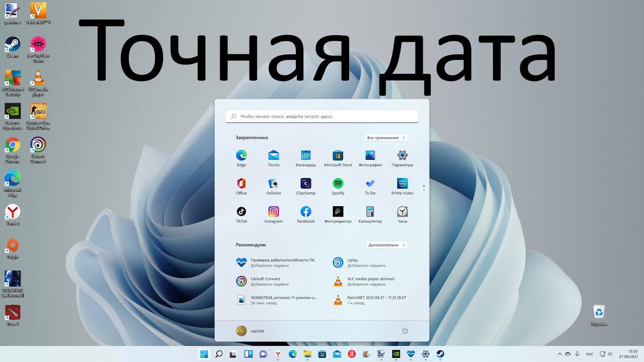Open Microsoft Store pinned app

pos(338,158)
